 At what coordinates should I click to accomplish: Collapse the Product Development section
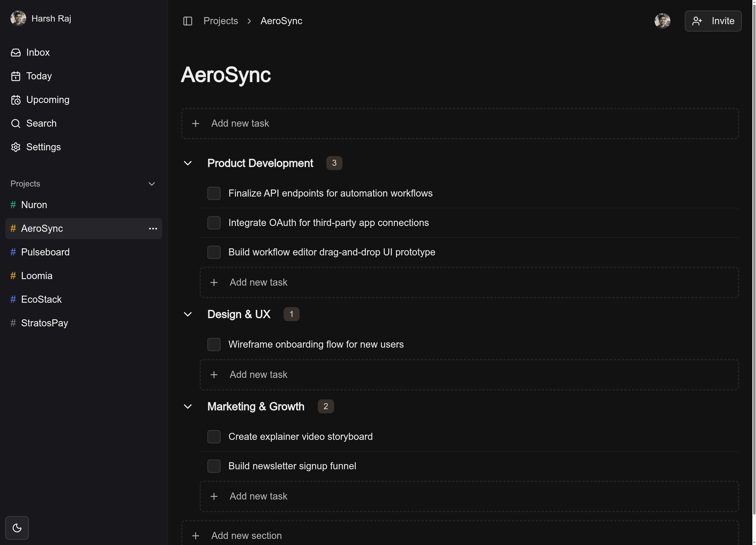click(x=188, y=163)
